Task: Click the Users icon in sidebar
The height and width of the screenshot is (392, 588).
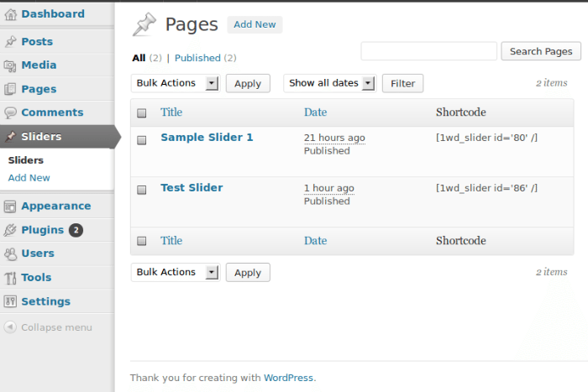Action: (10, 253)
